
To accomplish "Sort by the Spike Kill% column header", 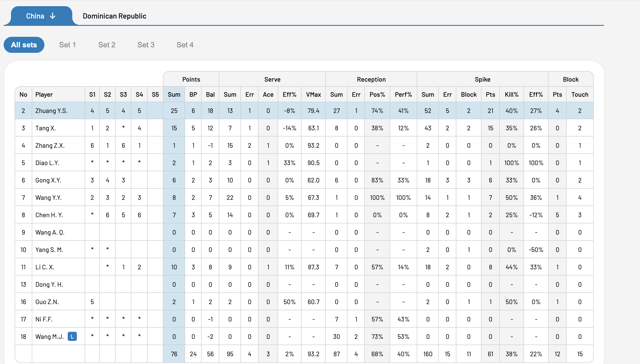I will (512, 94).
